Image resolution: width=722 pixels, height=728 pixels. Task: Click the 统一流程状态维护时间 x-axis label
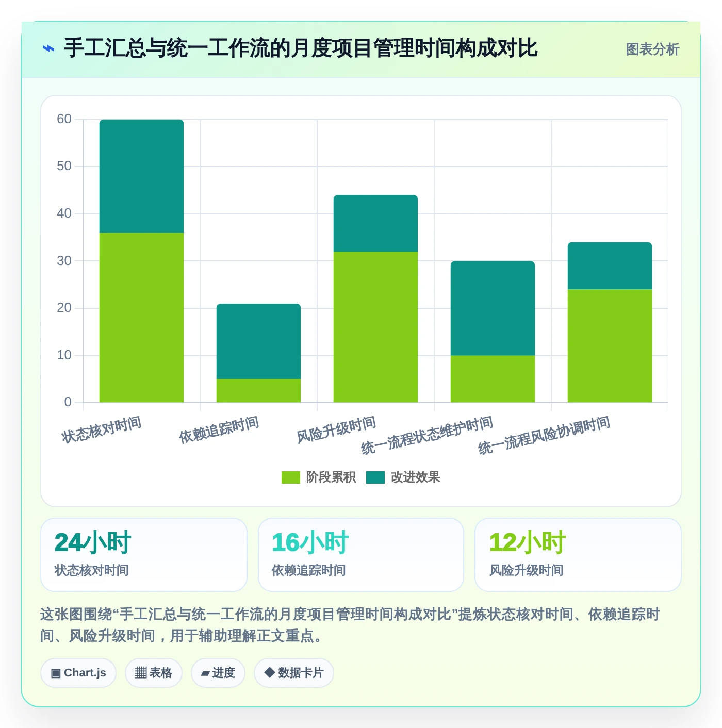click(427, 436)
